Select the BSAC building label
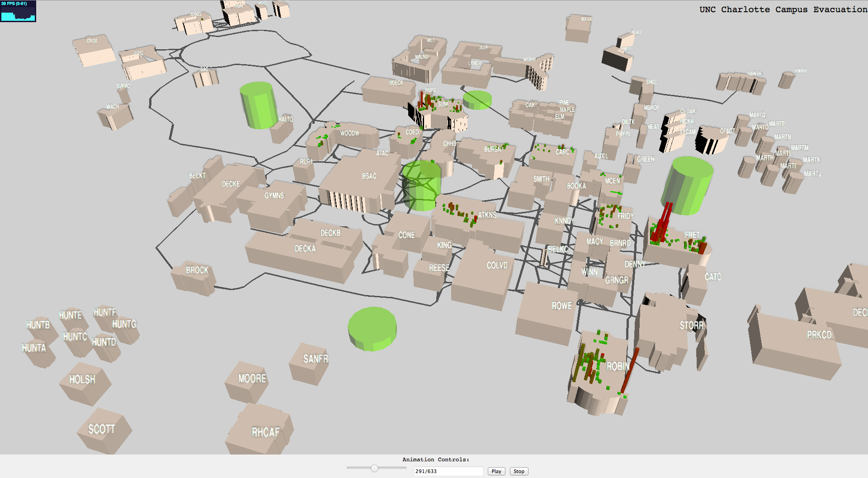This screenshot has height=478, width=868. [x=369, y=176]
